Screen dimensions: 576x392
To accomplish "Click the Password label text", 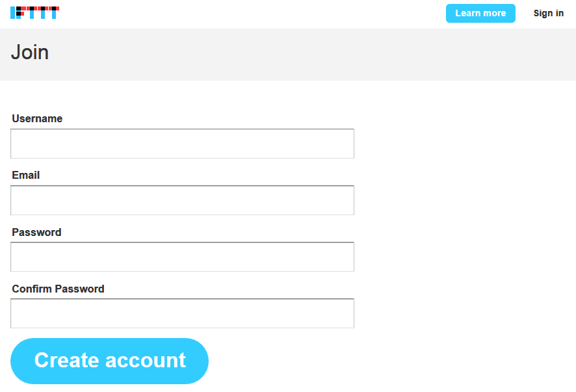I will point(36,232).
